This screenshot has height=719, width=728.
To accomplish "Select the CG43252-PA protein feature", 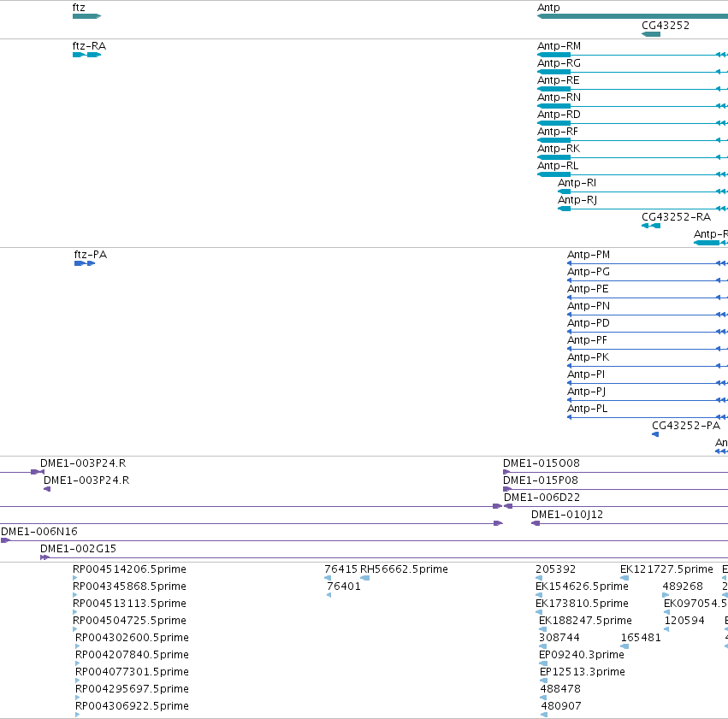I will coord(655,434).
